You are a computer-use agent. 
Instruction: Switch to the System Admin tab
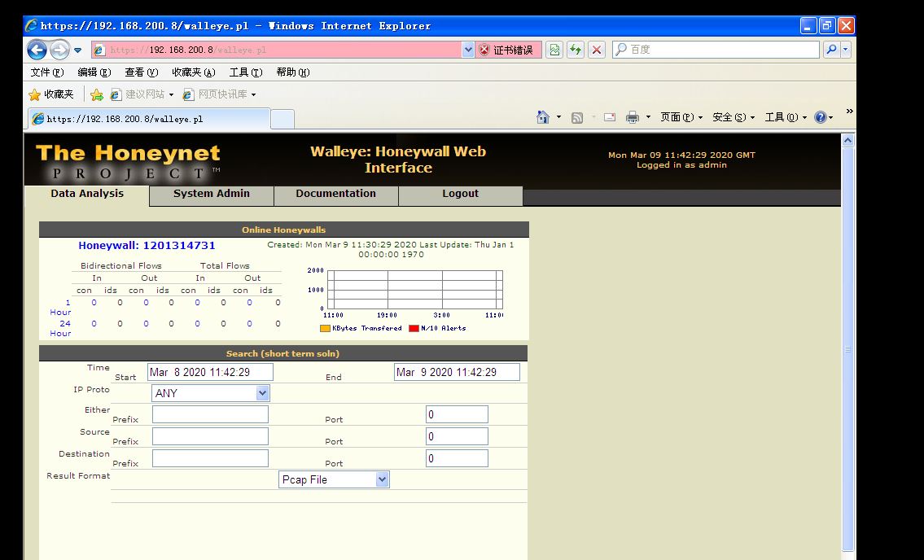point(212,194)
